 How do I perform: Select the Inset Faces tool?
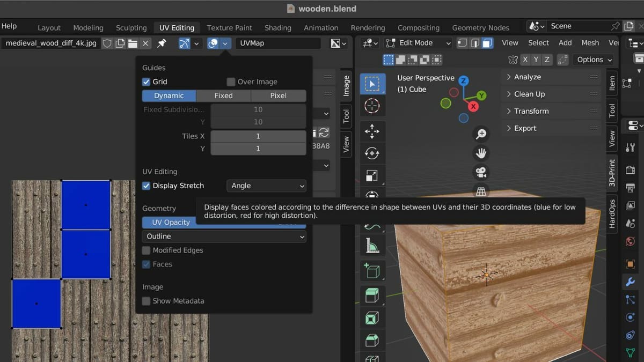[x=372, y=318]
